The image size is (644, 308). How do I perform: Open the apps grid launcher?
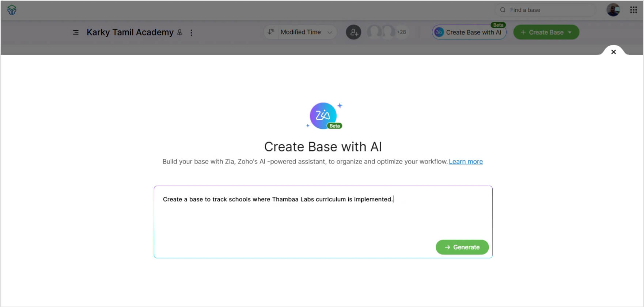pyautogui.click(x=634, y=10)
